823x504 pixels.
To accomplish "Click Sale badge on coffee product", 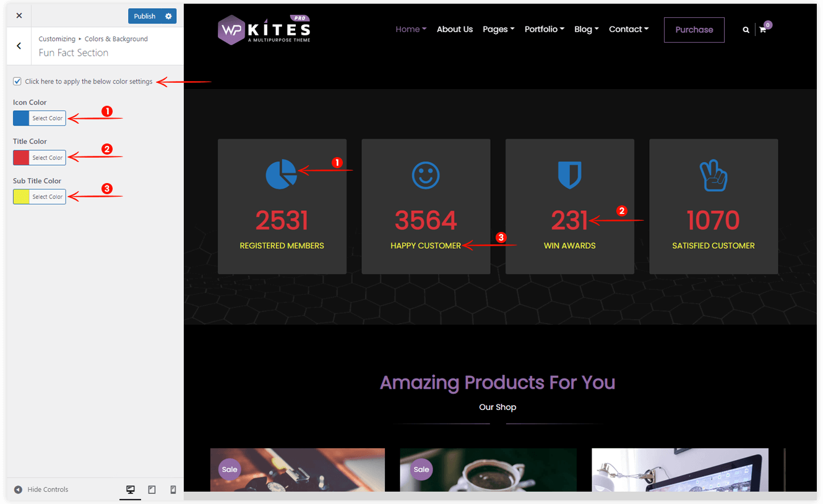I will coord(421,469).
